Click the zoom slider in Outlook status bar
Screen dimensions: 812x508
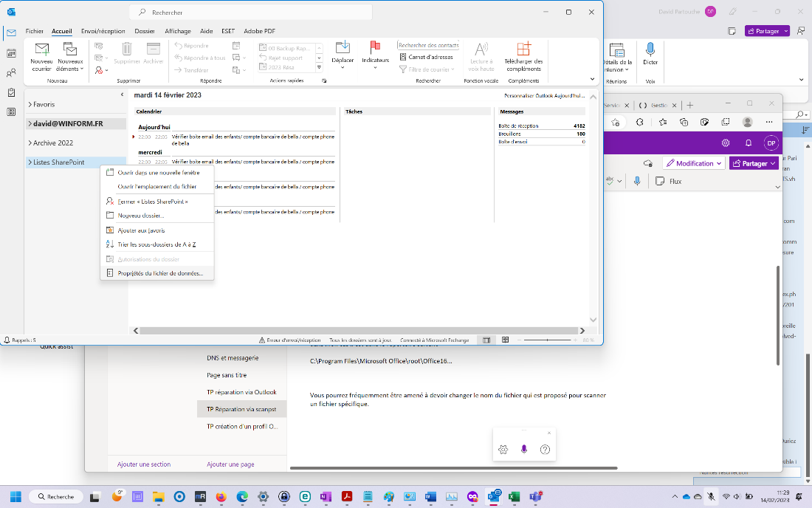click(x=547, y=340)
